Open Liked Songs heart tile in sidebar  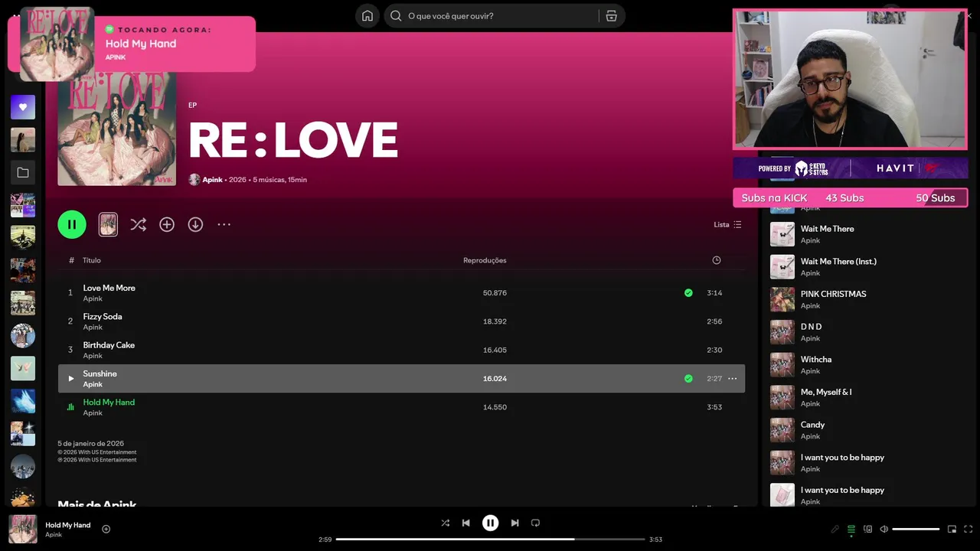(23, 107)
